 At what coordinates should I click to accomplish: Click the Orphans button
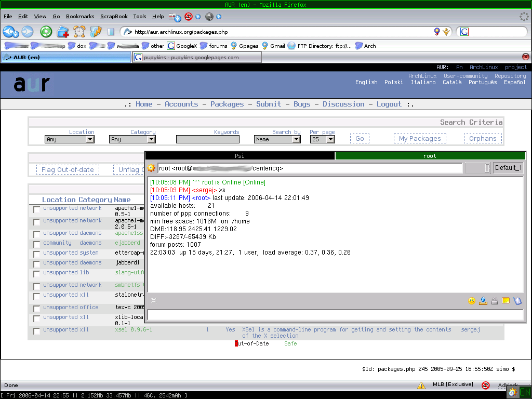click(483, 138)
